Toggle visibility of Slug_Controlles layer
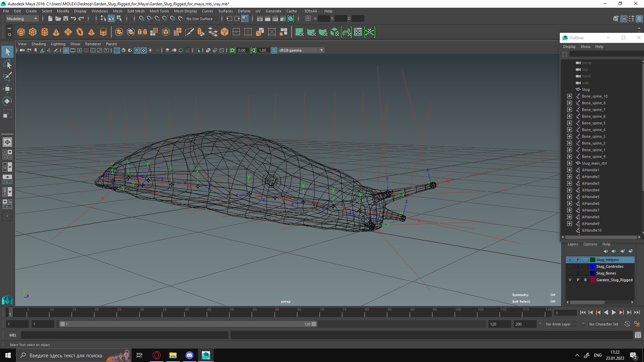Screen dimensions: 644x362 tap(570, 266)
